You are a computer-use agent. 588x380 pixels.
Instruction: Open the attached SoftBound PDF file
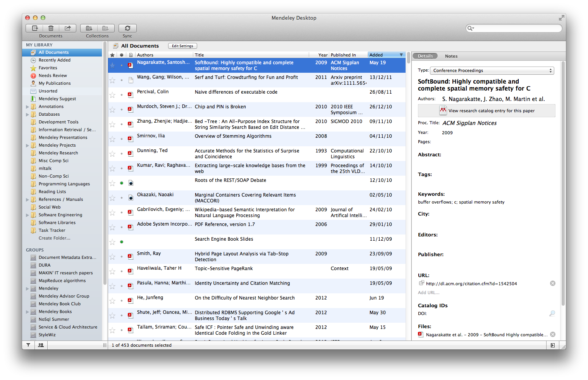pyautogui.click(x=487, y=335)
